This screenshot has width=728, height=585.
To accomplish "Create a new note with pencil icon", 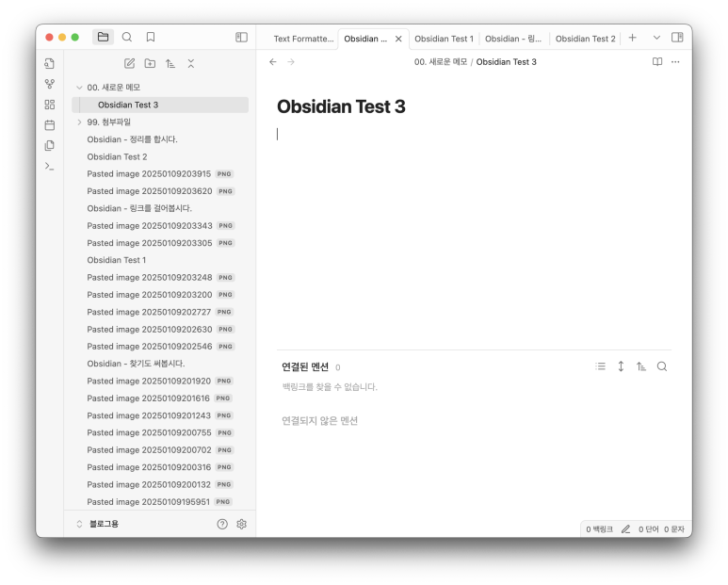I will [130, 64].
